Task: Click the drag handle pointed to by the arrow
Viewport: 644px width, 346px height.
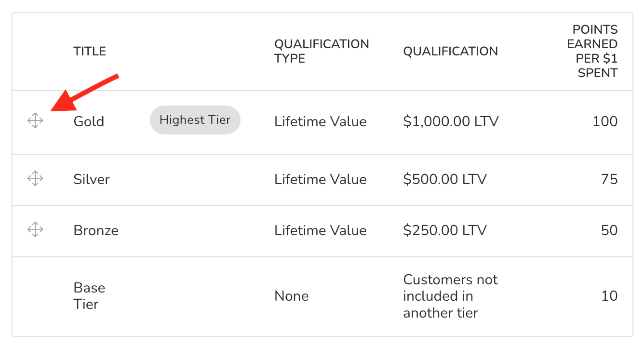Action: tap(35, 121)
